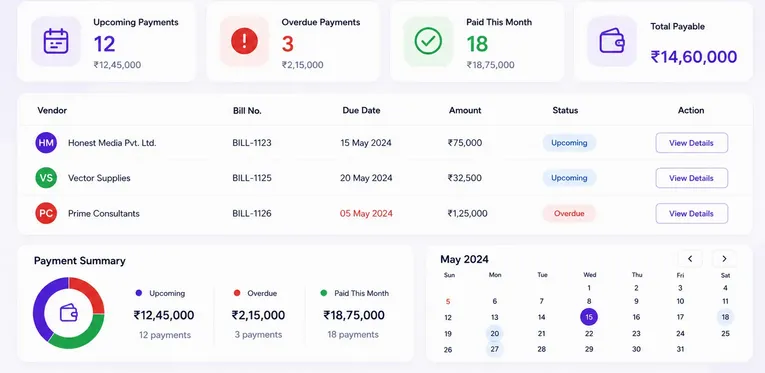This screenshot has width=765, height=373.
Task: Click vendor name Prime Consultants
Action: click(x=103, y=214)
